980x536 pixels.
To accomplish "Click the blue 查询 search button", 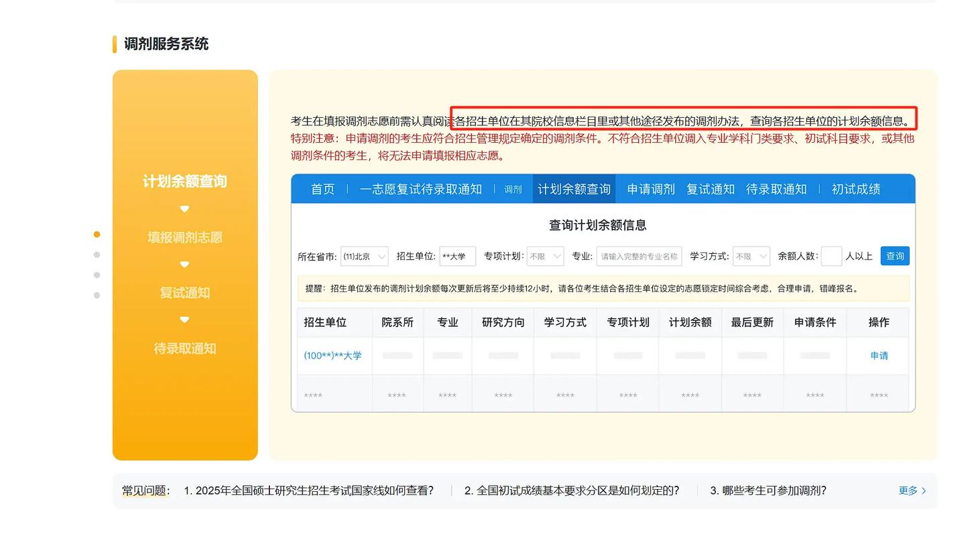I will click(x=895, y=256).
